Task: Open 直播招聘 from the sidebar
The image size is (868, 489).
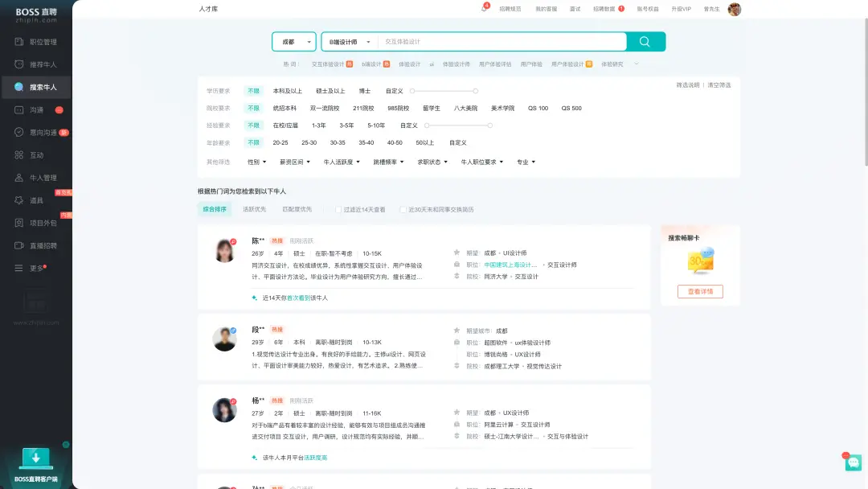Action: point(42,245)
